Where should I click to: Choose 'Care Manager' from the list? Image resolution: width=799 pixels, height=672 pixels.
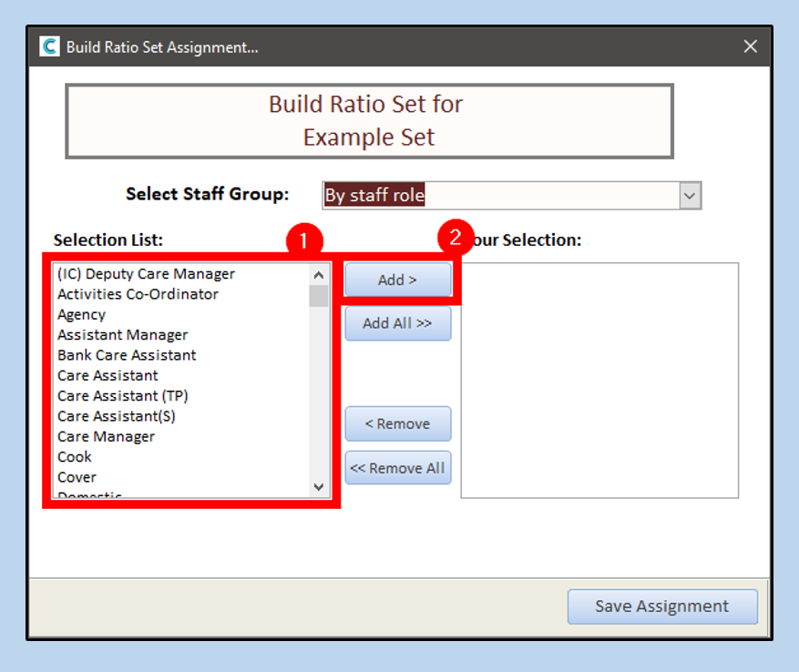coord(106,436)
